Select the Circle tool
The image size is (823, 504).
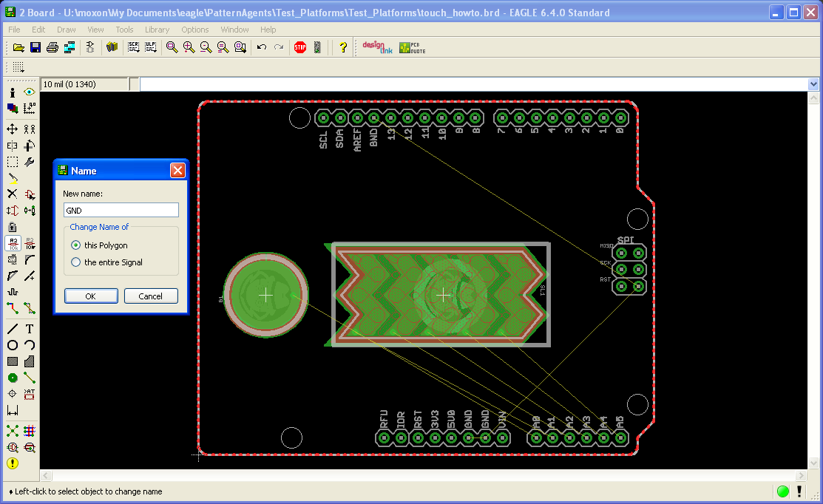click(13, 346)
